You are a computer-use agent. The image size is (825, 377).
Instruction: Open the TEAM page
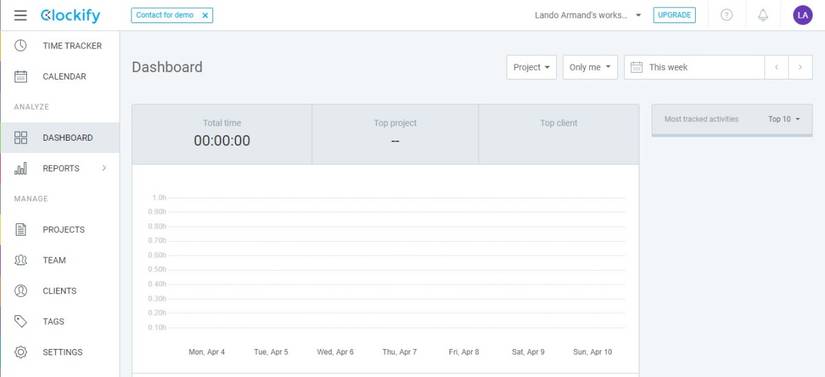(x=54, y=260)
